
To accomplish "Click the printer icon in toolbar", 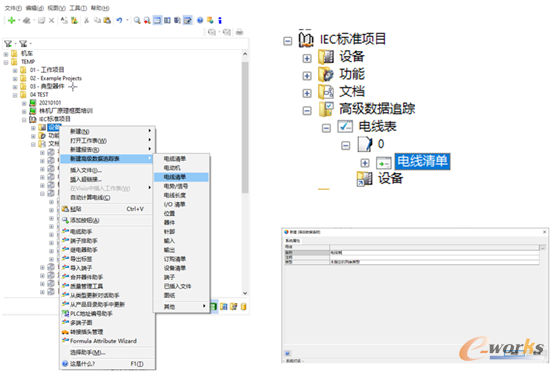I will tap(239, 32).
